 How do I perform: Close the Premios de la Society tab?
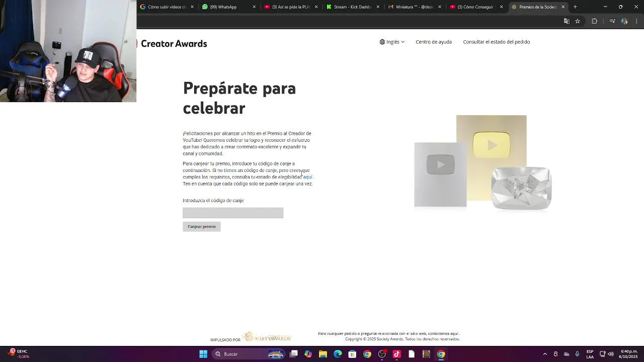tap(563, 7)
